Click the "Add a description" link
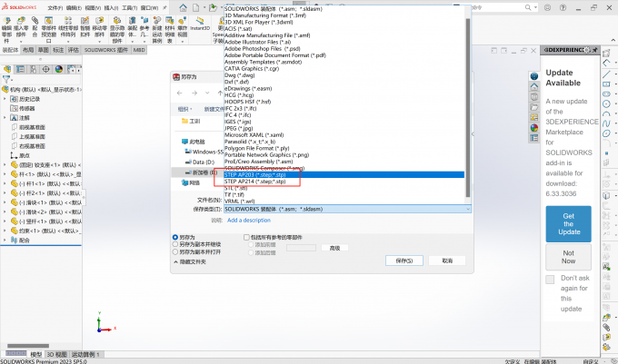Viewport: 618px width, 364px height. [249, 221]
